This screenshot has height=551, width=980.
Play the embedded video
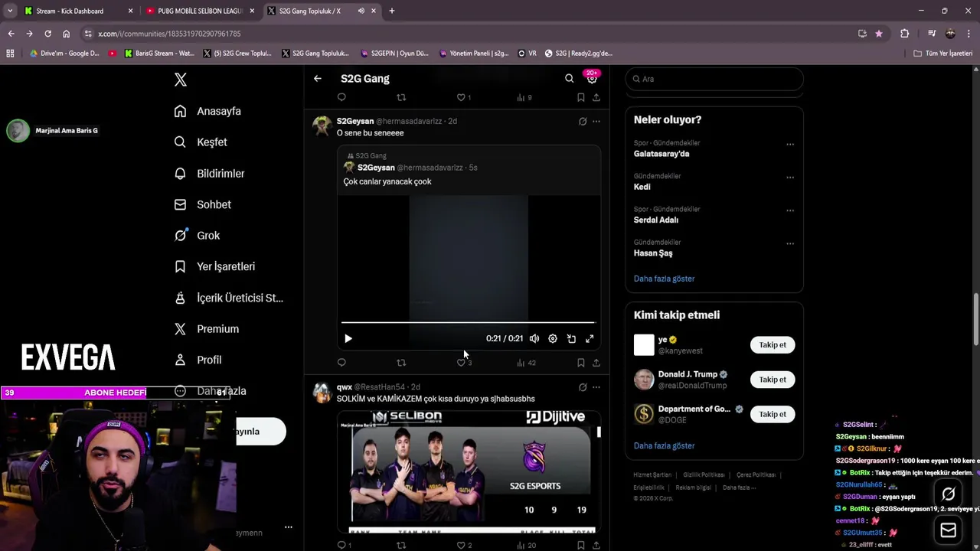coord(348,338)
